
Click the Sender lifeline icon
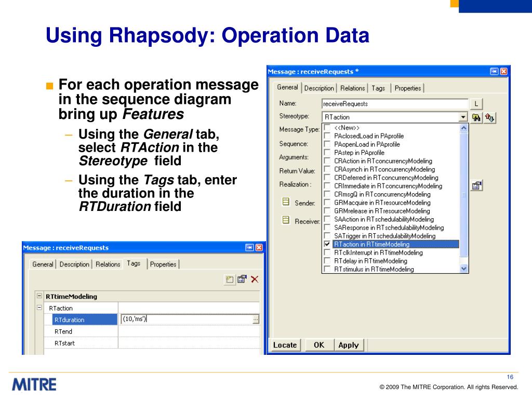pos(286,202)
